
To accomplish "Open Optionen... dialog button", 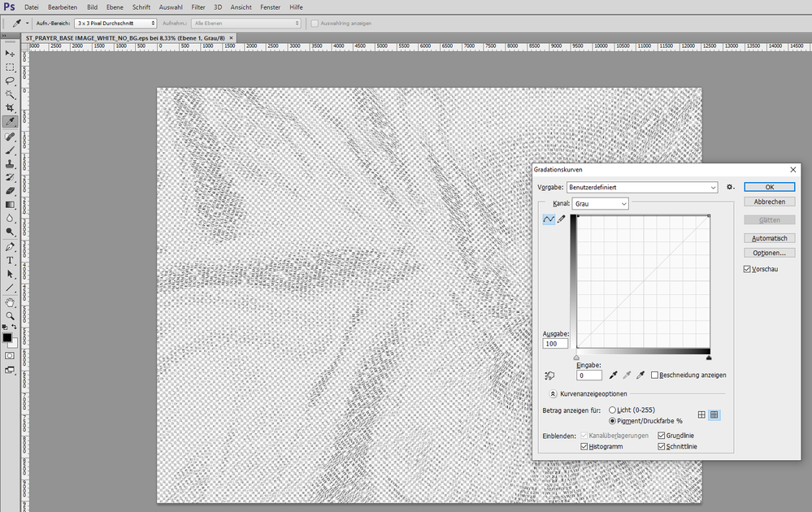I will click(770, 253).
